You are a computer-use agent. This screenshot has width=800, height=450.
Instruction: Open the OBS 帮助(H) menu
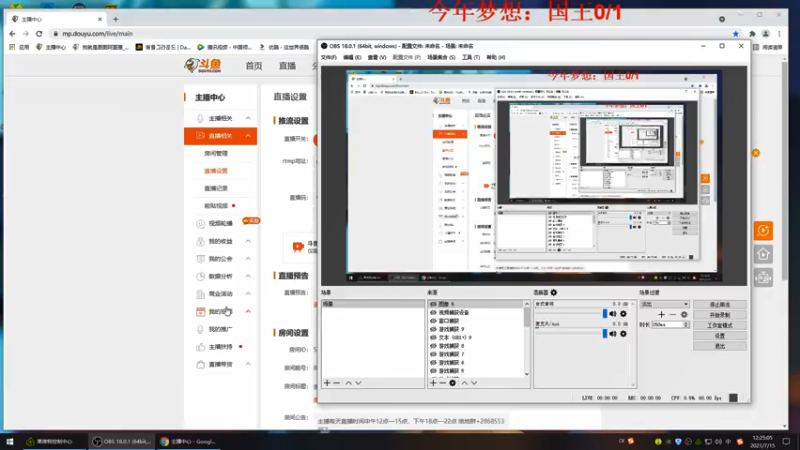(496, 57)
